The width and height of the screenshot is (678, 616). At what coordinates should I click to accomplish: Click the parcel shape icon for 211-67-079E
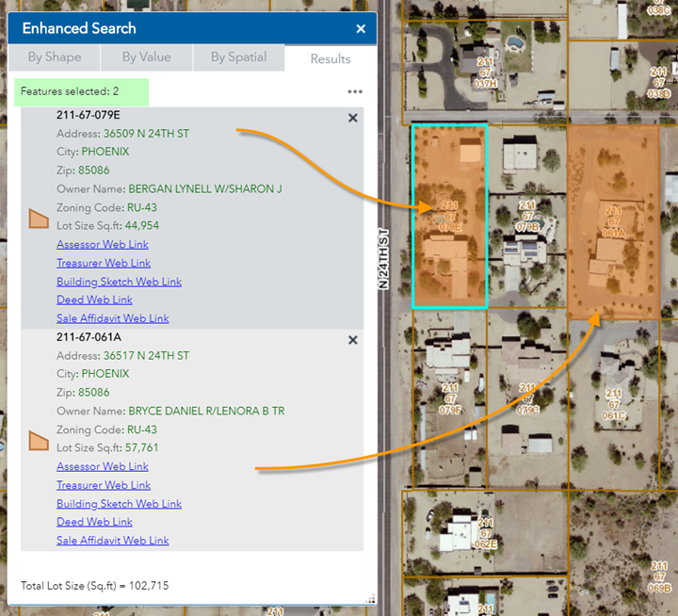pyautogui.click(x=39, y=219)
